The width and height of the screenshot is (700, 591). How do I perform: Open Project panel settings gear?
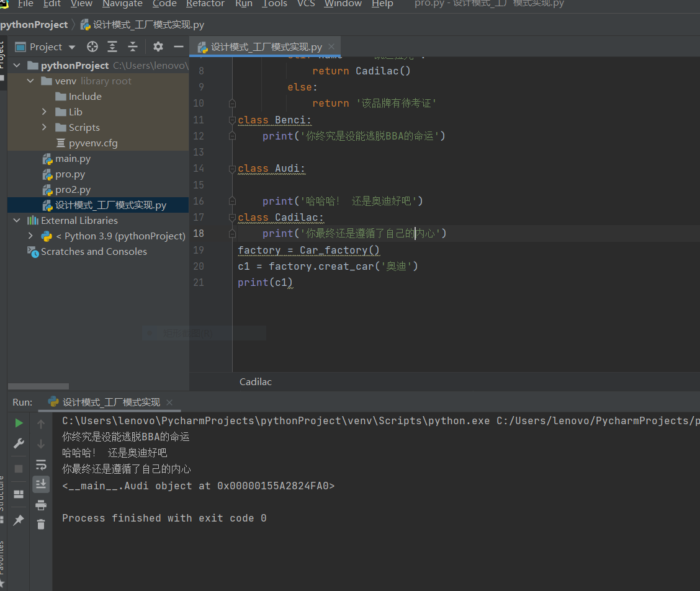(158, 47)
